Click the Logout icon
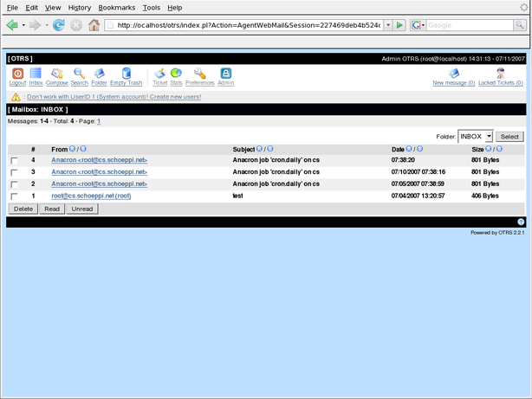 (17, 74)
